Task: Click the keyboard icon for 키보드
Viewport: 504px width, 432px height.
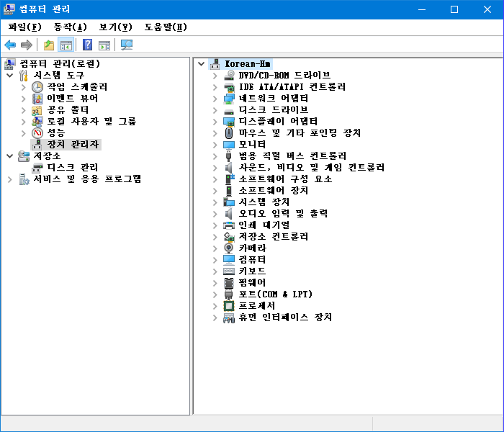Action: 229,271
